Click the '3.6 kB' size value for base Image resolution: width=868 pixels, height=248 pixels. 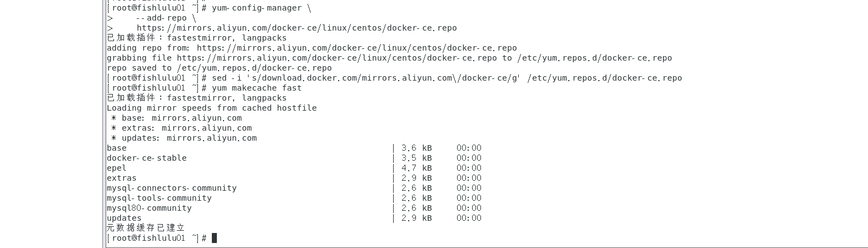(416, 148)
